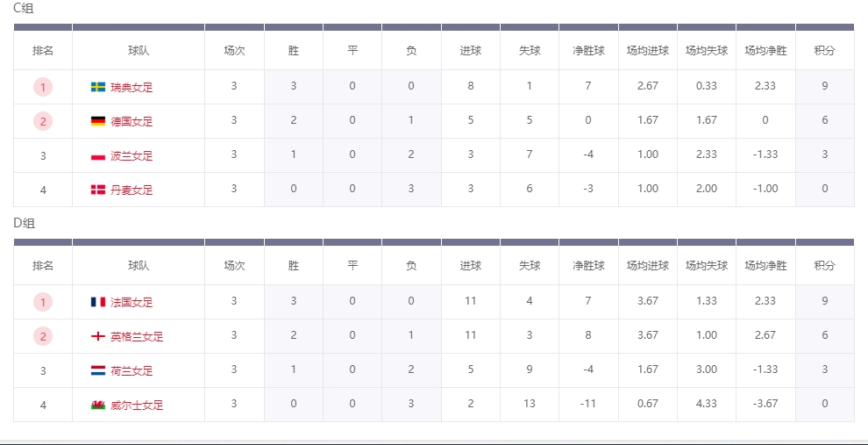Screen dimensions: 868x445
Task: Click the England flag icon
Action: (98, 336)
